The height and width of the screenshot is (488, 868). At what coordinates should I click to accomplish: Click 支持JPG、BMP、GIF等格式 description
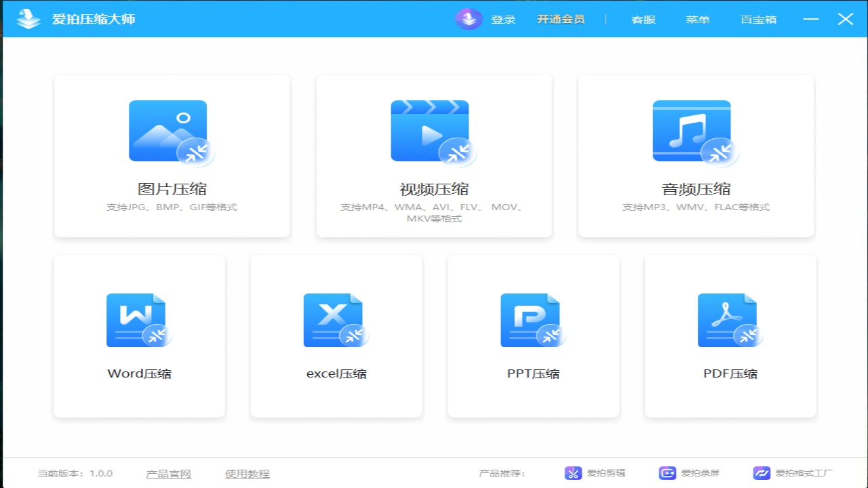172,207
